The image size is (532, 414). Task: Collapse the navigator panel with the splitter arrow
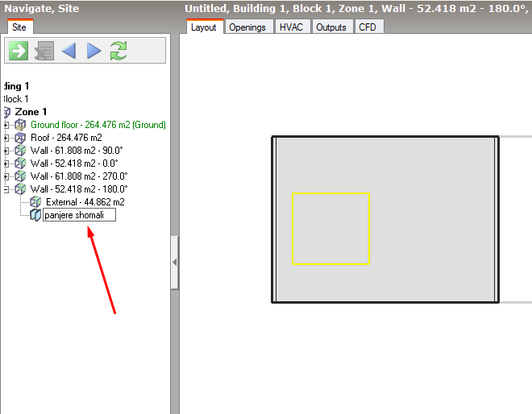[x=174, y=263]
